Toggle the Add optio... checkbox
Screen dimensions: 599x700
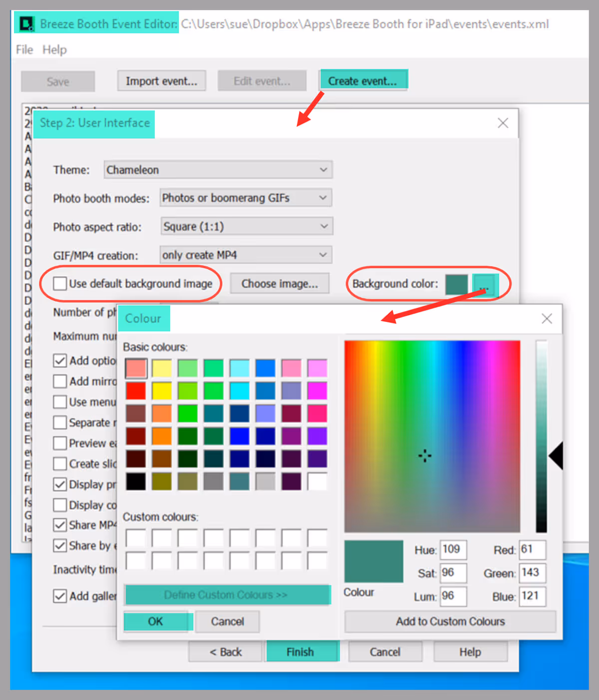[60, 360]
